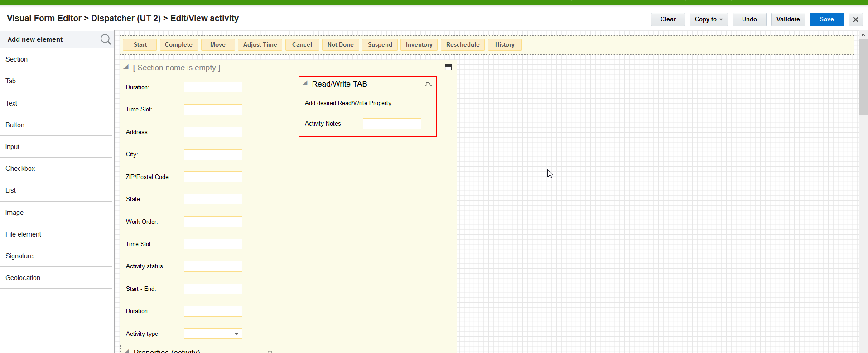Choose Input from the element list
The width and height of the screenshot is (868, 353).
coord(56,147)
